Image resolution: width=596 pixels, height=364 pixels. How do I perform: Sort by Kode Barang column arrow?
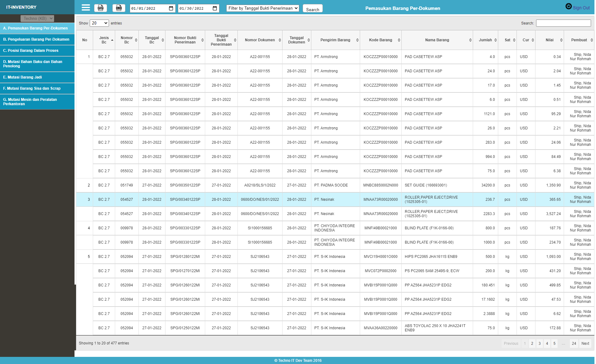tap(399, 40)
